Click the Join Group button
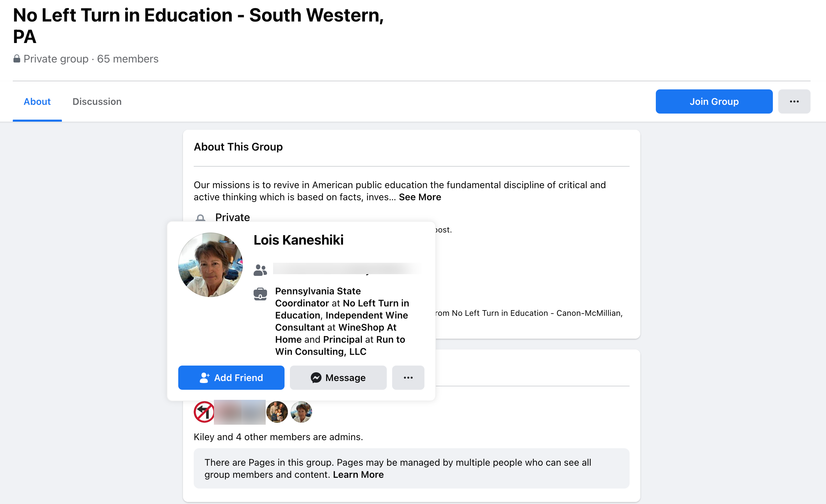826x504 pixels. pyautogui.click(x=714, y=101)
